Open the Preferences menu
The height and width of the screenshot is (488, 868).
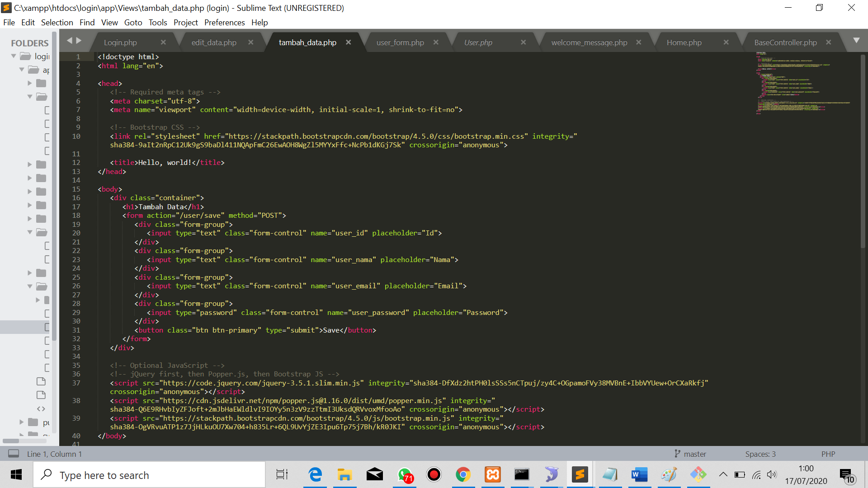(x=224, y=23)
